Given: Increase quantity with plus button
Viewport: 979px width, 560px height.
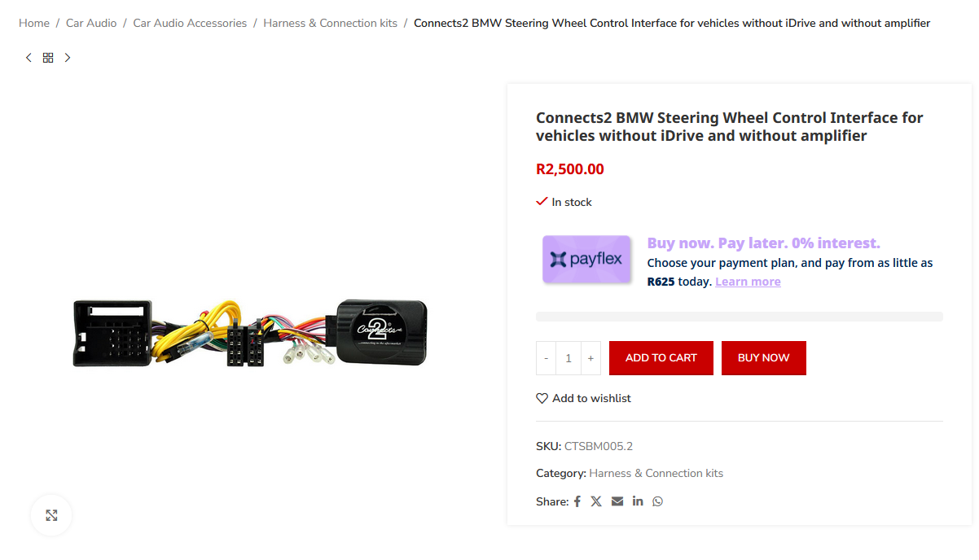Looking at the screenshot, I should [x=590, y=358].
